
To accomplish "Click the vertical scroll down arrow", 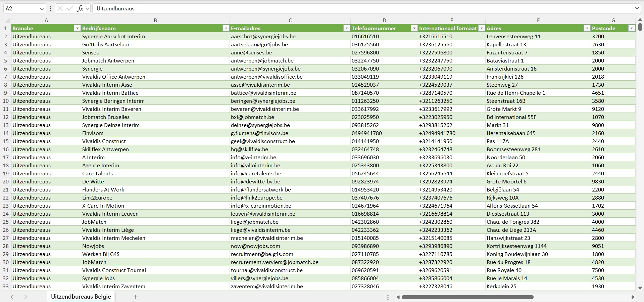I will click(x=640, y=288).
